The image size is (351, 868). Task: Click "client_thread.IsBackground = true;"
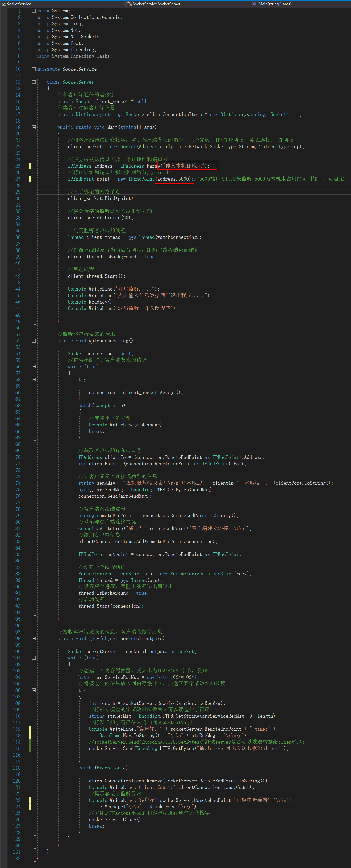112,256
